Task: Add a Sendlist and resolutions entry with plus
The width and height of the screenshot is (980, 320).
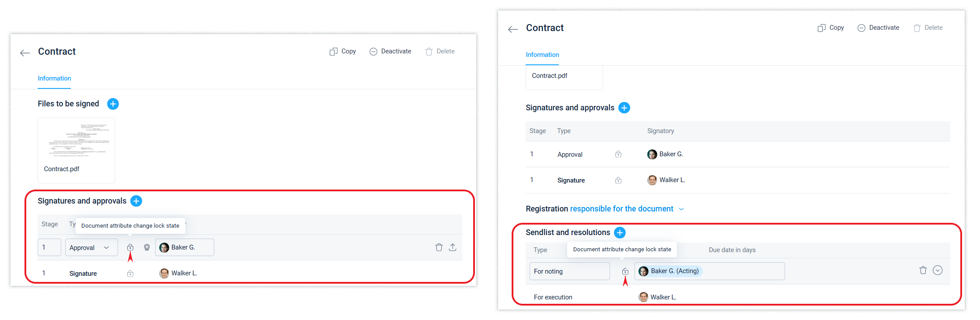Action: [x=620, y=232]
